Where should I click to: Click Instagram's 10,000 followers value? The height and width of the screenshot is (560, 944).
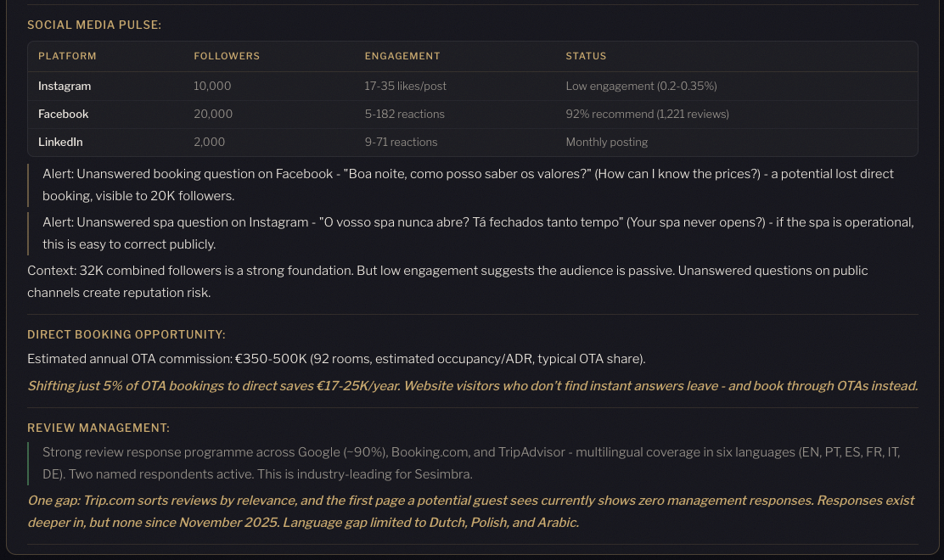tap(212, 86)
